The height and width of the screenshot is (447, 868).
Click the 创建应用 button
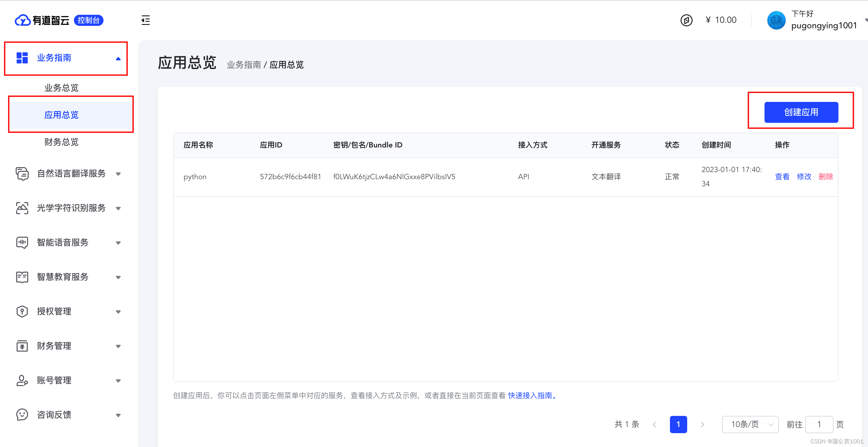(801, 112)
